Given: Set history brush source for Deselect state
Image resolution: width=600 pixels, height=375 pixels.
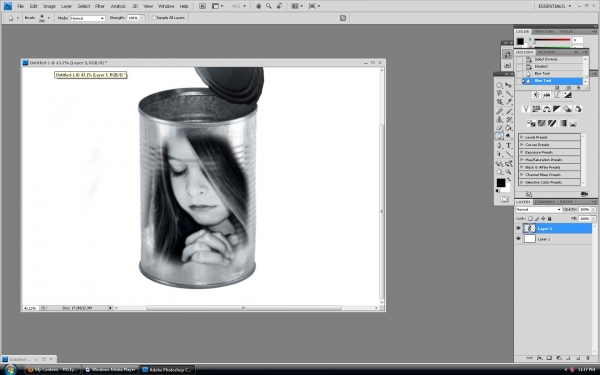Looking at the screenshot, I should 519,66.
